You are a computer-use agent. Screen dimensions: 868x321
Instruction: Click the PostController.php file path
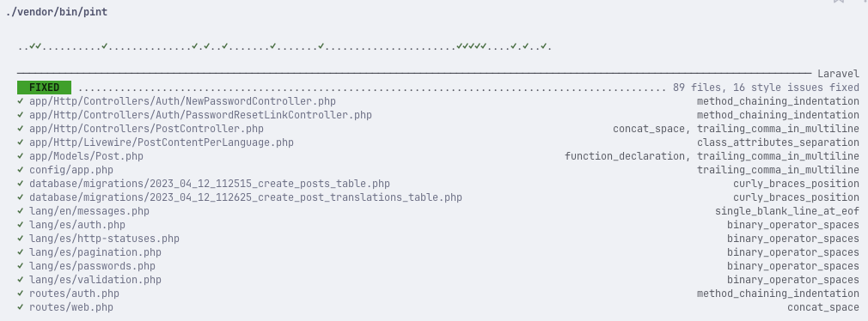146,129
